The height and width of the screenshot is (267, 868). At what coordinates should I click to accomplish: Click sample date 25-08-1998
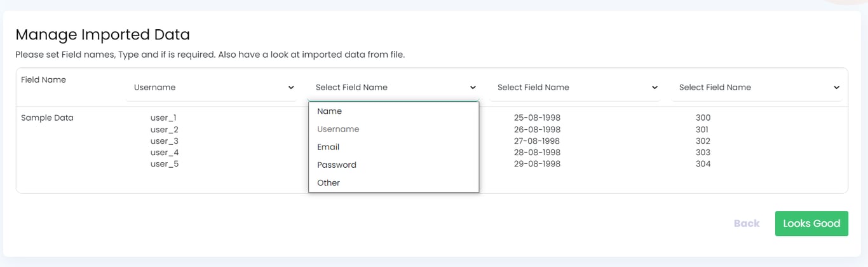click(537, 118)
